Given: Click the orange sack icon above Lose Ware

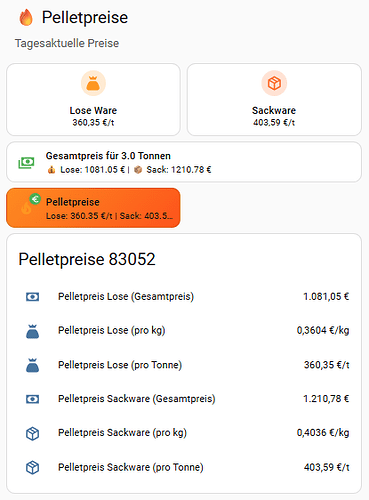Looking at the screenshot, I should point(93,83).
